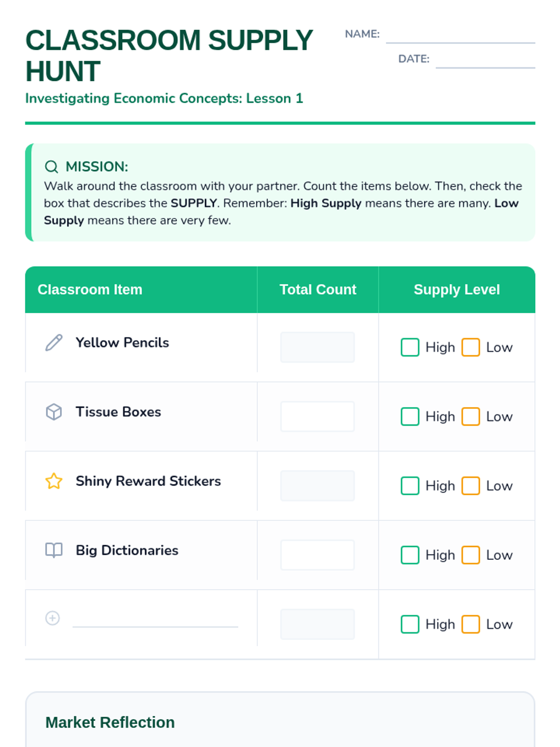Click the Total Count box for Tissue Boxes
Screen dimensions: 560x747
(317, 416)
